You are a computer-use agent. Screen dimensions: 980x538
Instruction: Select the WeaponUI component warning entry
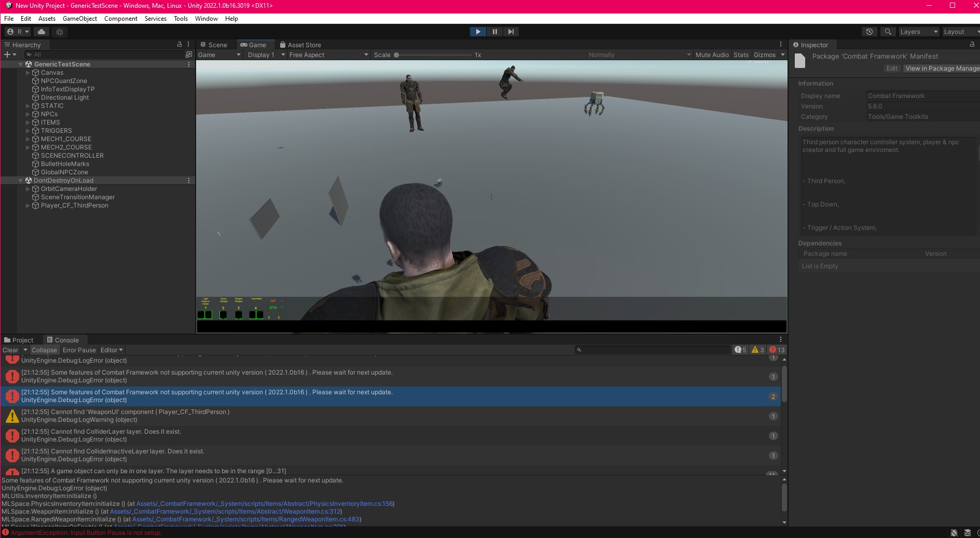391,416
